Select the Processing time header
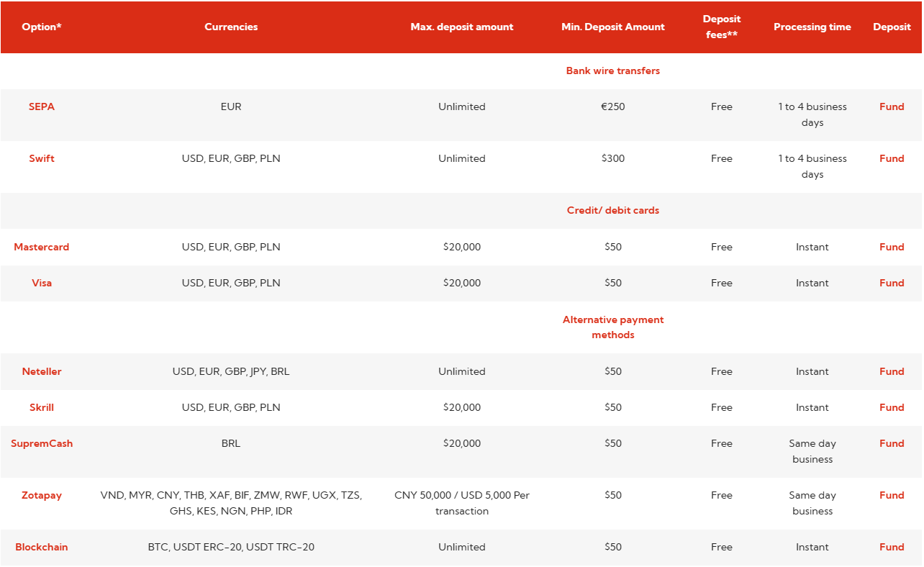Image resolution: width=924 pixels, height=567 pixels. [x=812, y=27]
